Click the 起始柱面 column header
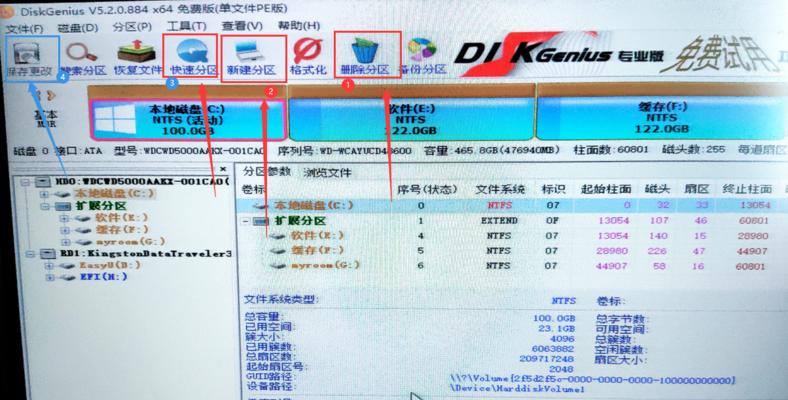788x400 pixels. (606, 189)
